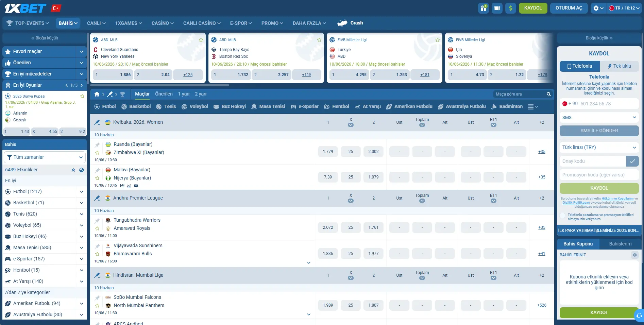644x325 pixels.
Task: Expand the En iyi mücadeleler section
Action: click(82, 74)
